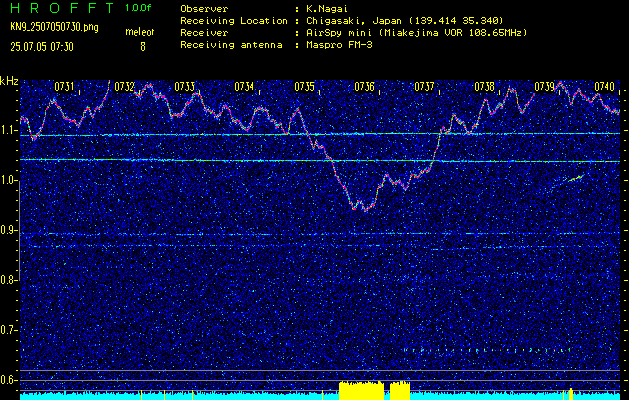Click the 1.1 frequency axis label
Image resolution: width=629 pixels, height=400 pixels.
click(x=8, y=131)
